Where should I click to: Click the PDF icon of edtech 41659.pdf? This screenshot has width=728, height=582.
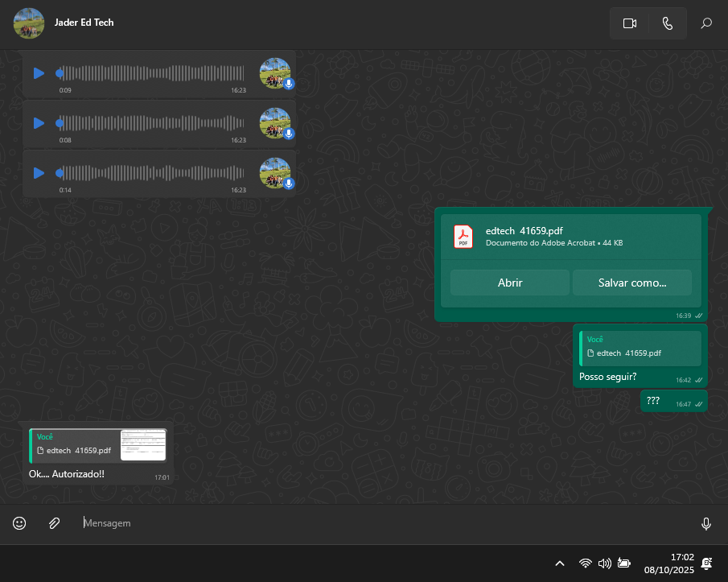463,237
